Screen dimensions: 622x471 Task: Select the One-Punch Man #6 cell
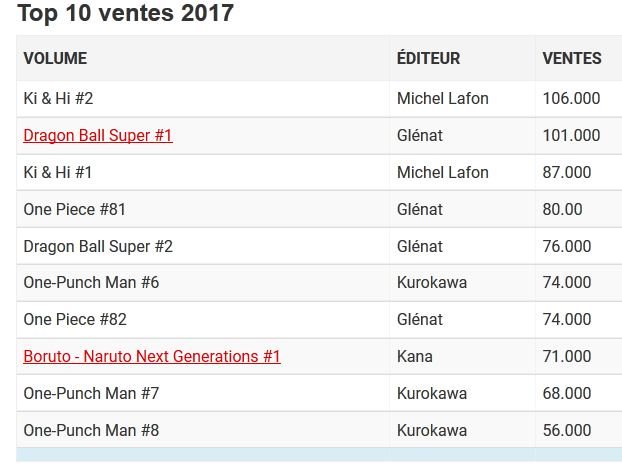coord(91,282)
